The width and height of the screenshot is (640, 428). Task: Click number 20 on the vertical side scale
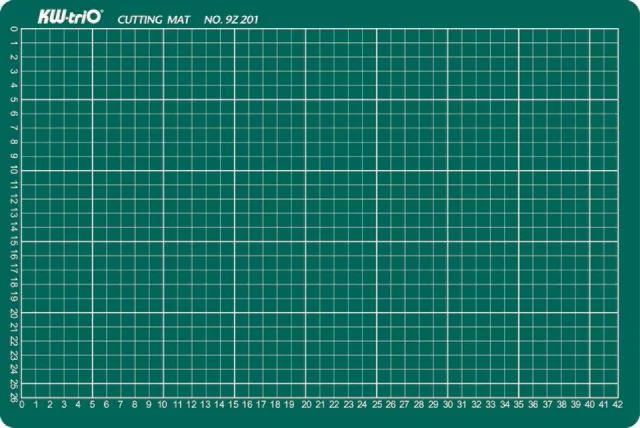point(14,313)
